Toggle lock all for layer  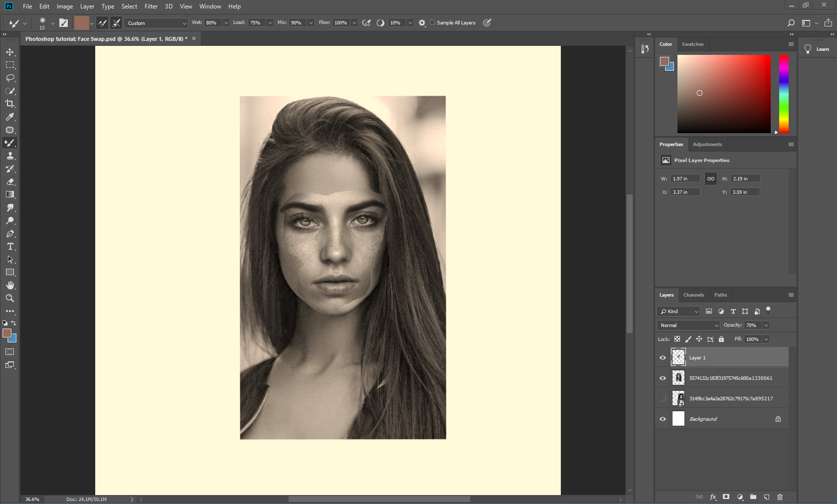point(721,339)
